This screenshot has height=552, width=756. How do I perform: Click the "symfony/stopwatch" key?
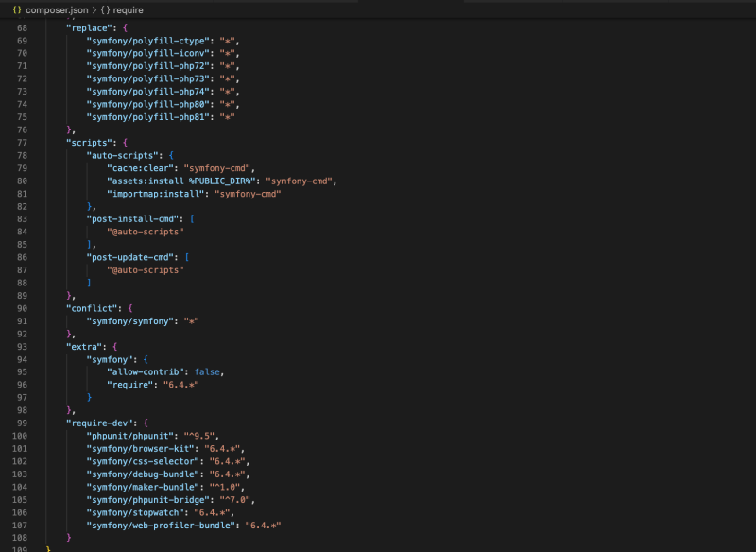click(x=135, y=512)
